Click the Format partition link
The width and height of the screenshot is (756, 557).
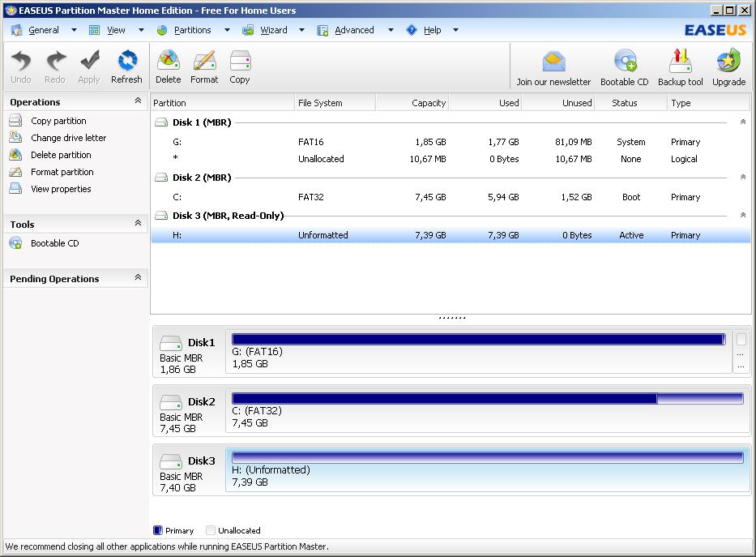[x=62, y=172]
